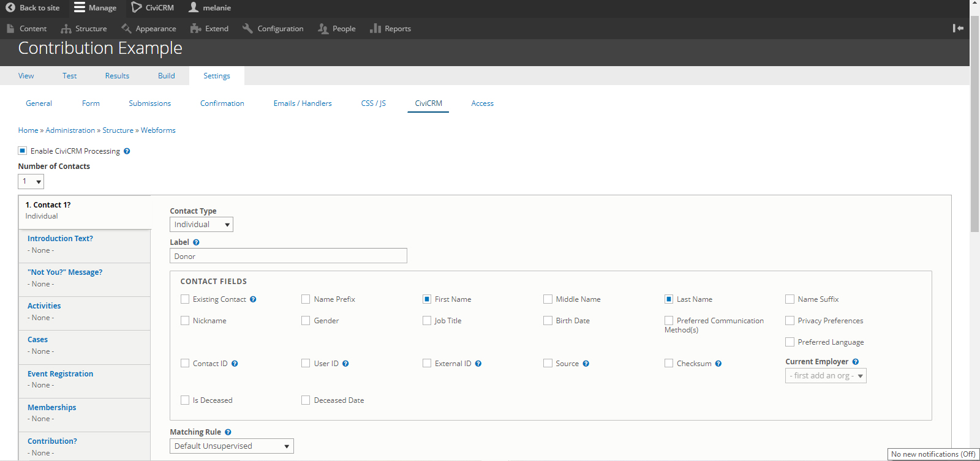Viewport: 980px width, 461px height.
Task: Click the Content page icon
Action: (10, 29)
